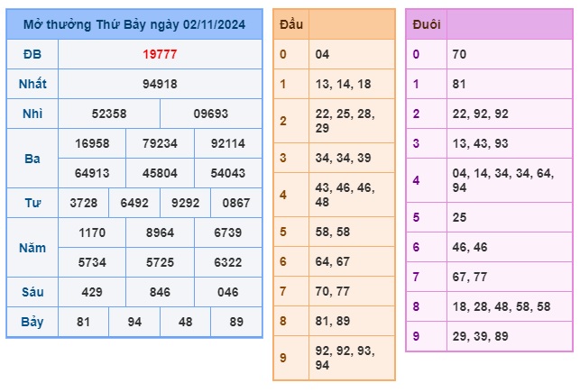Click the Mở thưởng Thứ Bảy title header
This screenshot has width=580, height=392.
click(x=134, y=25)
